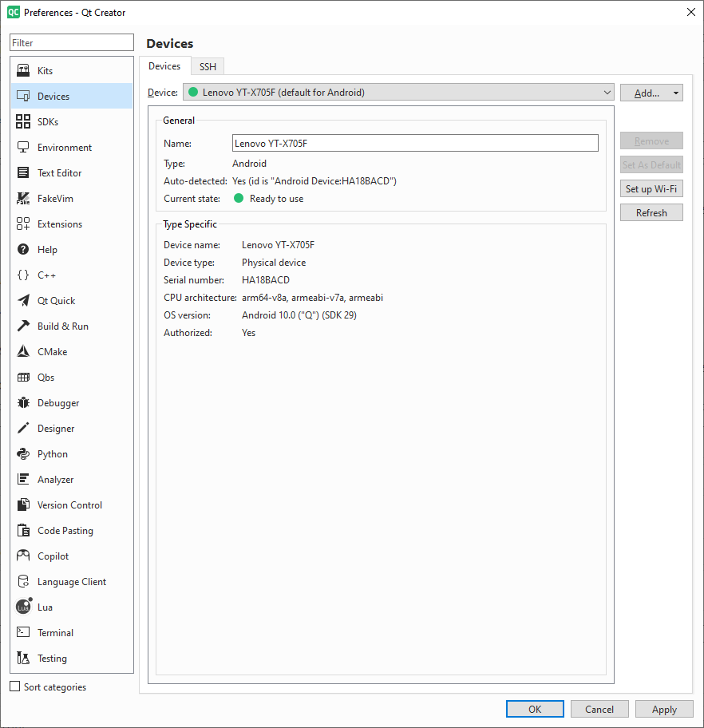Open the Code Pasting clipboard icon
The height and width of the screenshot is (728, 704).
(x=23, y=530)
